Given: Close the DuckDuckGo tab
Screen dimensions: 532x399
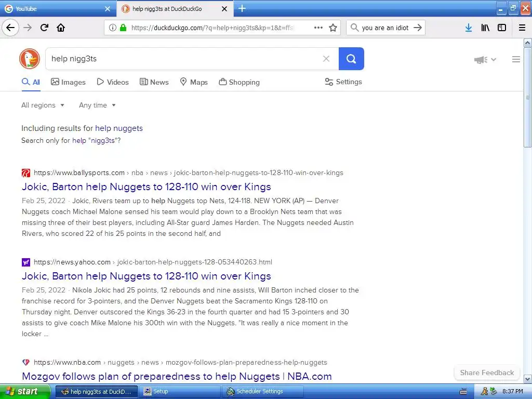Looking at the screenshot, I should (x=224, y=9).
